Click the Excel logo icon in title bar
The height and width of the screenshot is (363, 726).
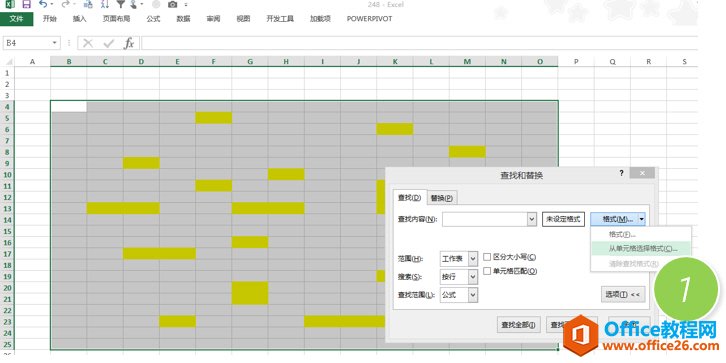(x=10, y=5)
